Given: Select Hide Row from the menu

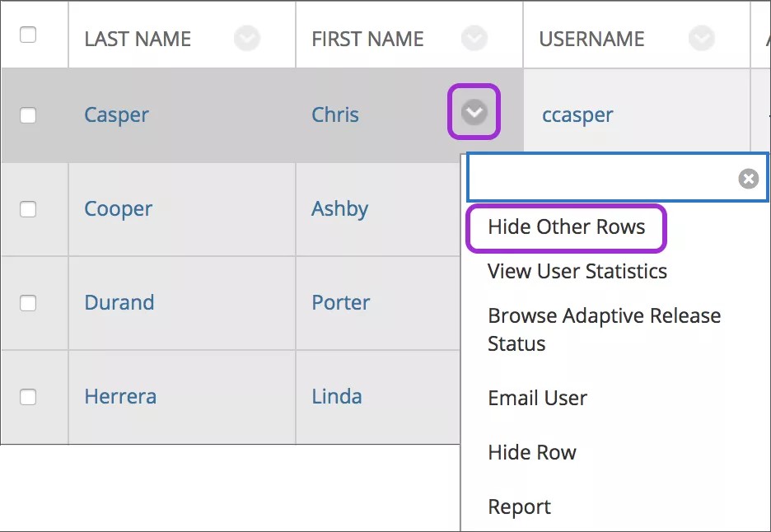Looking at the screenshot, I should pyautogui.click(x=530, y=452).
